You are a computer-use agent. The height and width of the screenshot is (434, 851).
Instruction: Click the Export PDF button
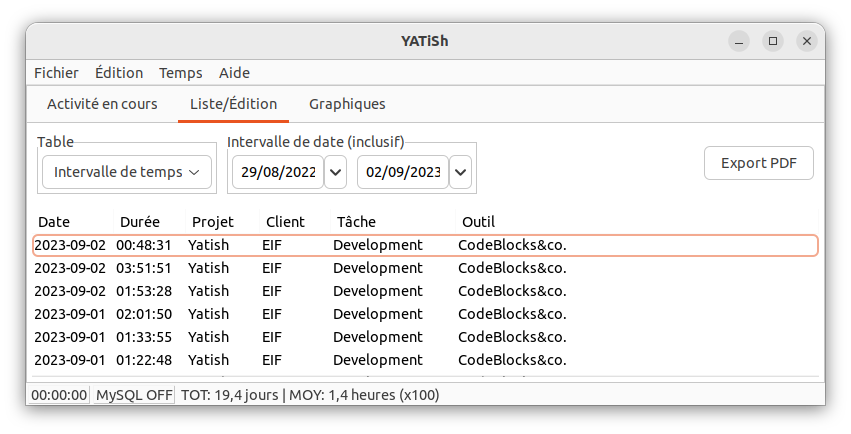[x=759, y=163]
